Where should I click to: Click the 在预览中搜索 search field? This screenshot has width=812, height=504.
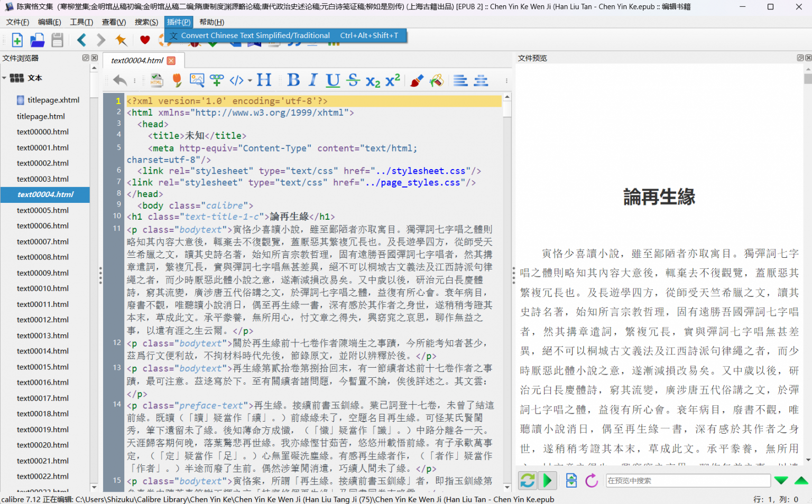click(x=687, y=481)
